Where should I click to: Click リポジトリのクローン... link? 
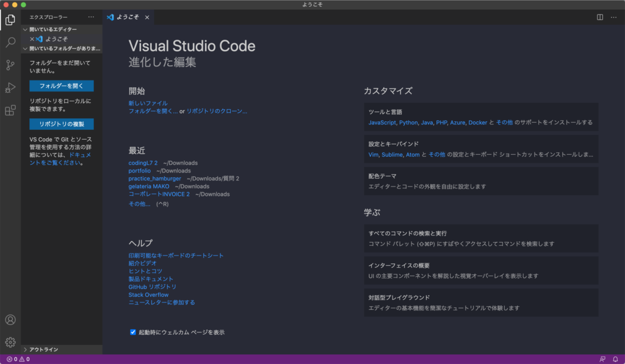tap(217, 111)
